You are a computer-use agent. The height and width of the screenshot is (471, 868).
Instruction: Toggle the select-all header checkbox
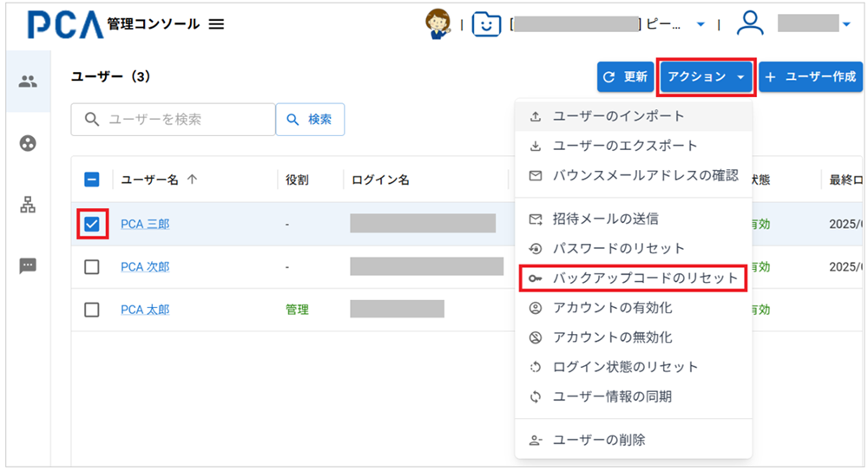(92, 180)
